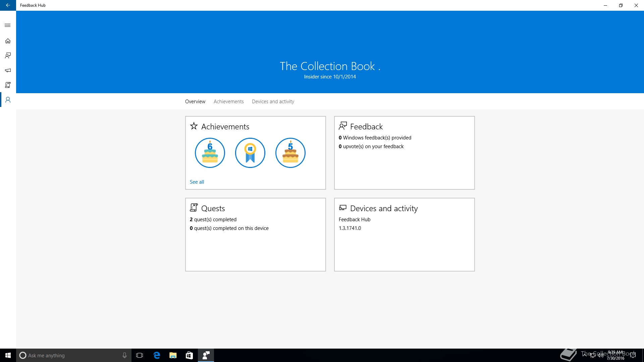
Task: Select the '0 Windows feedback(s) provided' text
Action: (375, 138)
